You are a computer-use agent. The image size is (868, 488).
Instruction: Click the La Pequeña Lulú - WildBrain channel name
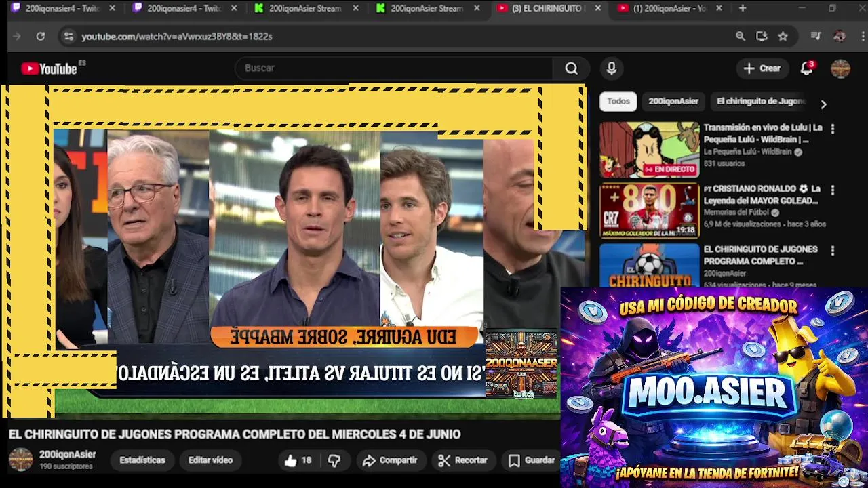pyautogui.click(x=747, y=152)
